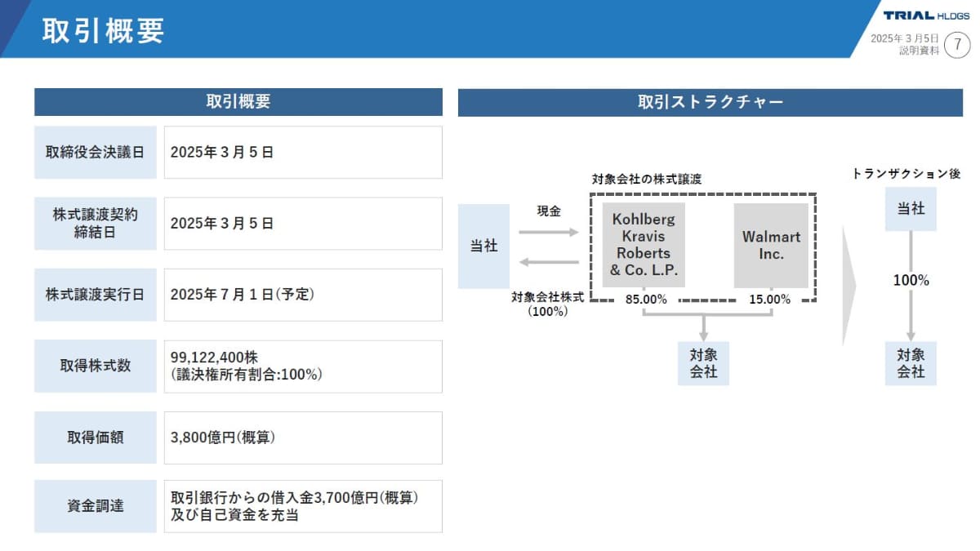This screenshot has height=551, width=980.
Task: Click the 85.00% ownership label
Action: click(x=647, y=299)
